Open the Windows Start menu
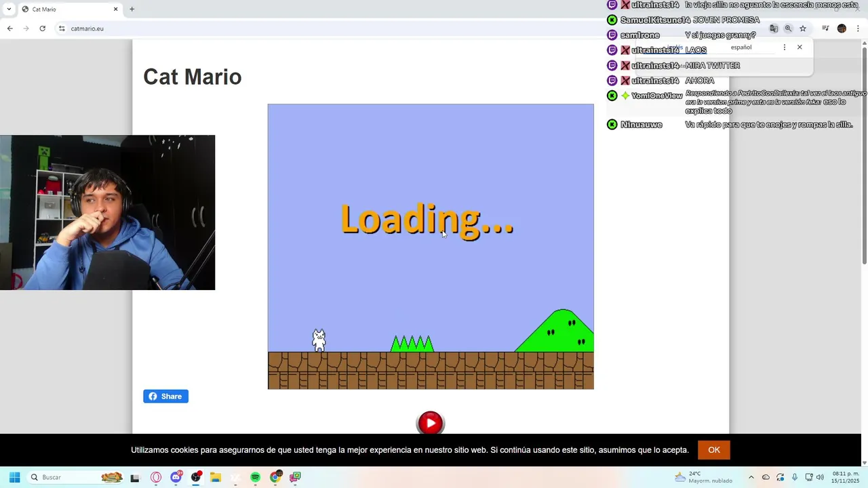The width and height of the screenshot is (868, 488). (14, 477)
